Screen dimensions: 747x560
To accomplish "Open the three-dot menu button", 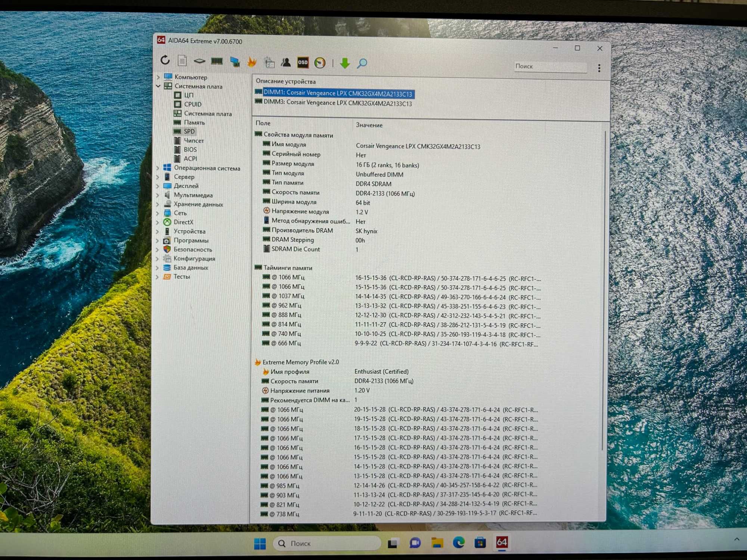I will pos(599,68).
